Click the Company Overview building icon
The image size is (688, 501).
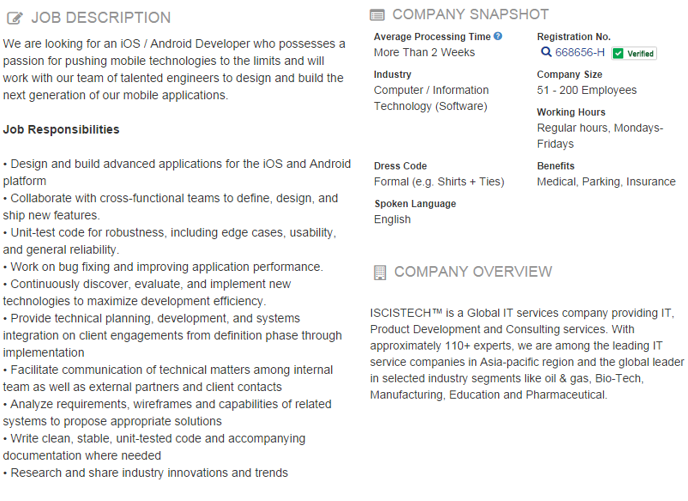[x=380, y=272]
